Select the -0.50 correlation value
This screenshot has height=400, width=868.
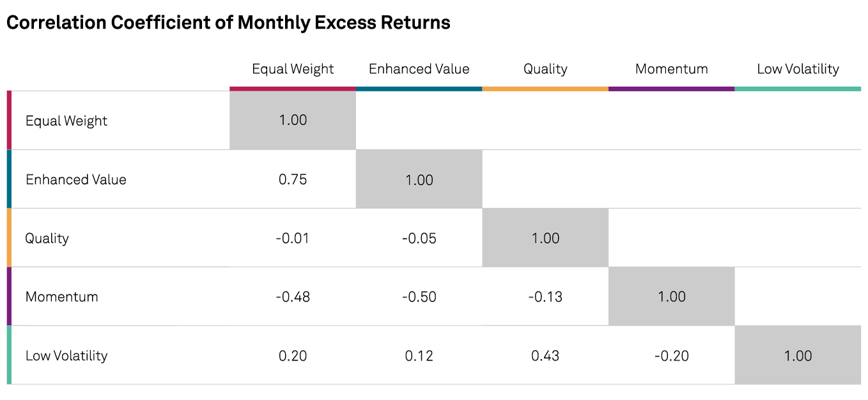pos(419,297)
